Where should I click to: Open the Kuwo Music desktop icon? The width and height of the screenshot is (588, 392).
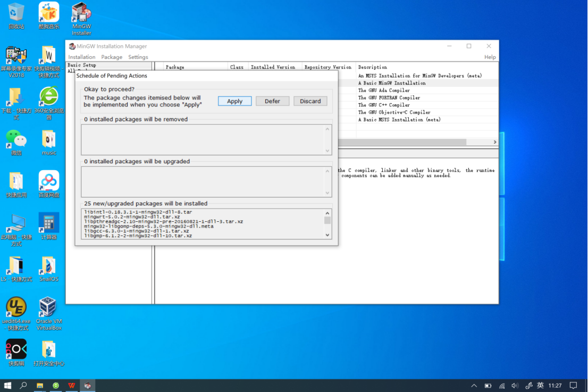49,16
